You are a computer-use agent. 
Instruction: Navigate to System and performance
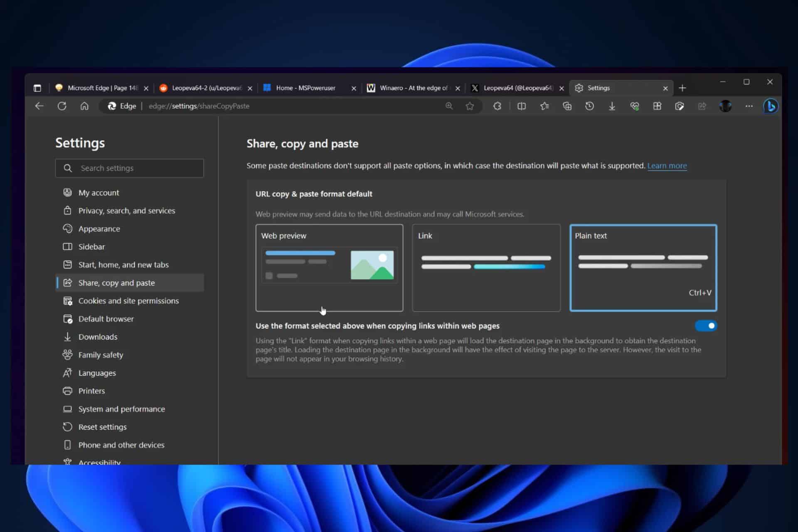(122, 409)
